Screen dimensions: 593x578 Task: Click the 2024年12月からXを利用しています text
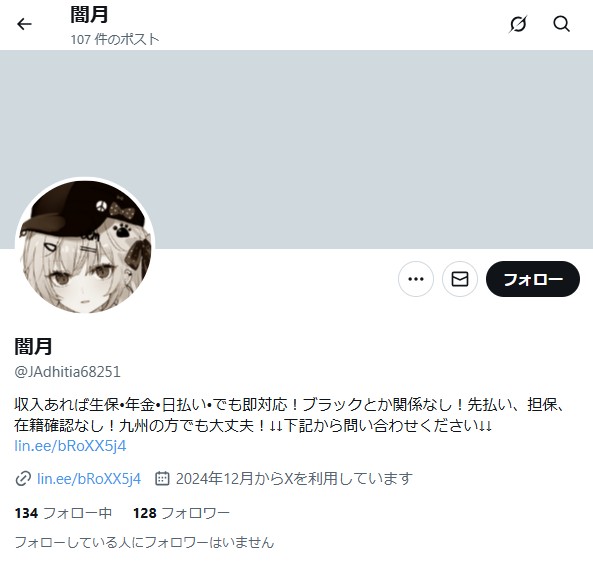(294, 479)
